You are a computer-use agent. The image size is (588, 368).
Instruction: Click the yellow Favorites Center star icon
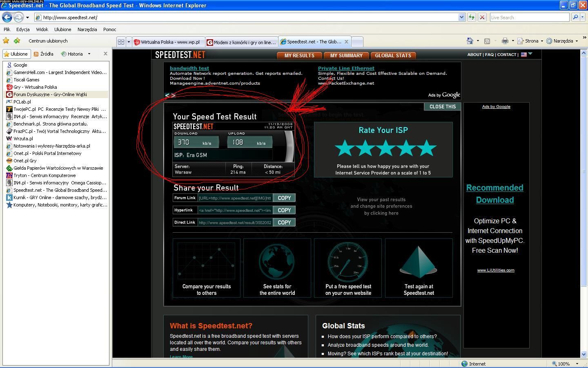[x=6, y=41]
